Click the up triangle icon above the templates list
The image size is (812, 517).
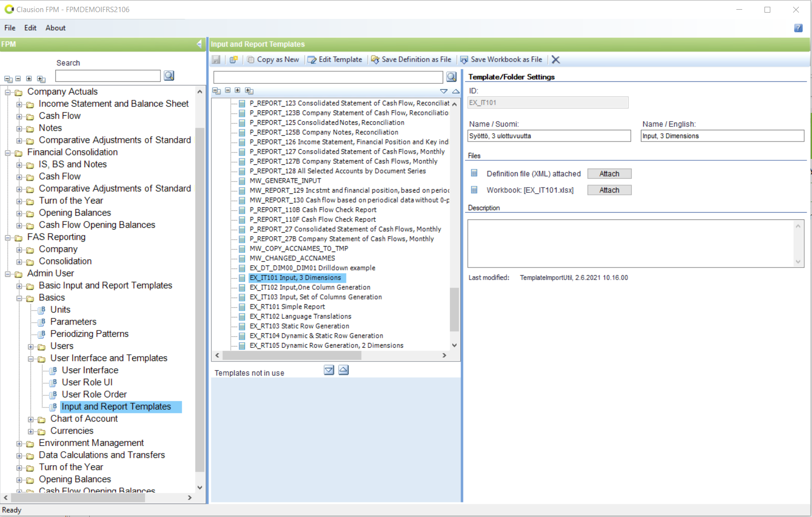456,91
